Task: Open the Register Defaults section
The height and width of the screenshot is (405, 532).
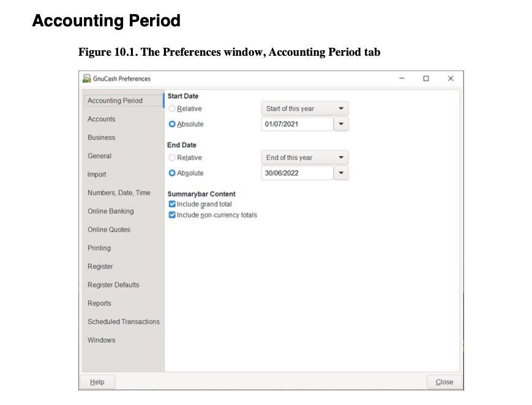Action: [113, 284]
